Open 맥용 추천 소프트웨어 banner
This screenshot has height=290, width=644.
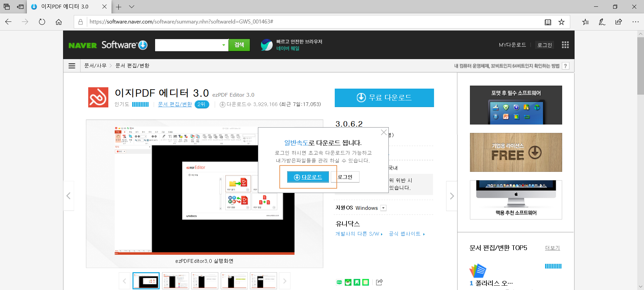(x=516, y=200)
